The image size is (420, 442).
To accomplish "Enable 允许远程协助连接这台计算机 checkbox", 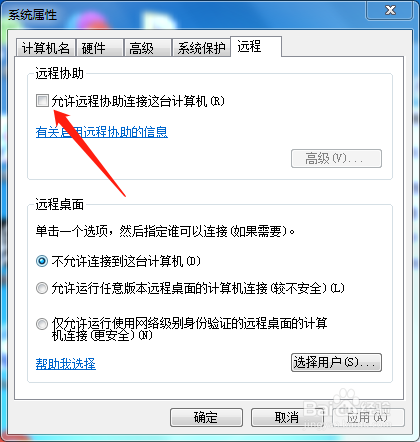I will (x=42, y=101).
